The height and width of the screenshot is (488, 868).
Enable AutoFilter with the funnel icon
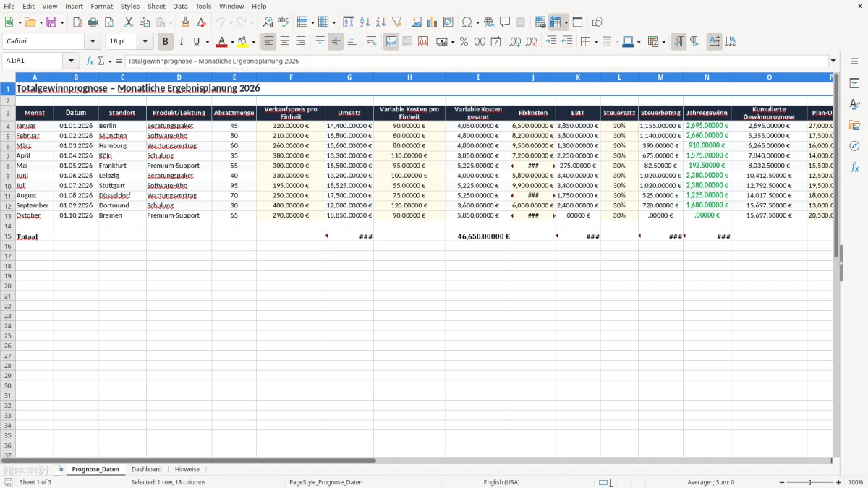[x=397, y=22]
